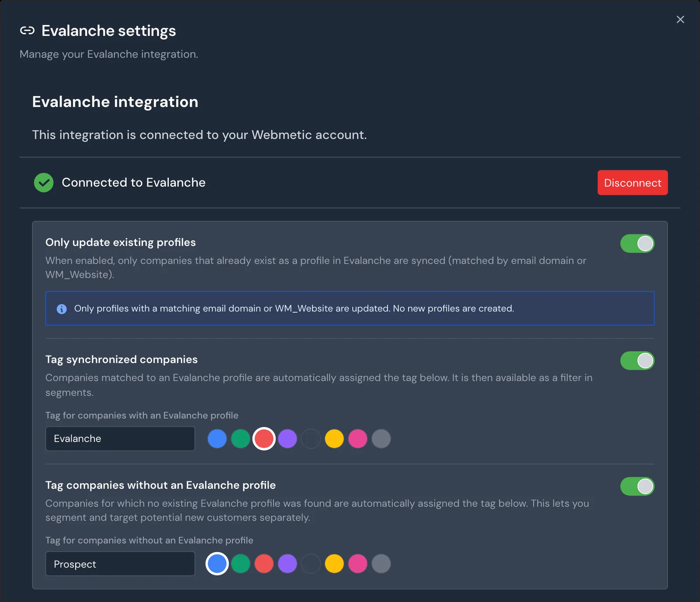
Task: Close the Evalanche settings dialog
Action: tap(680, 19)
